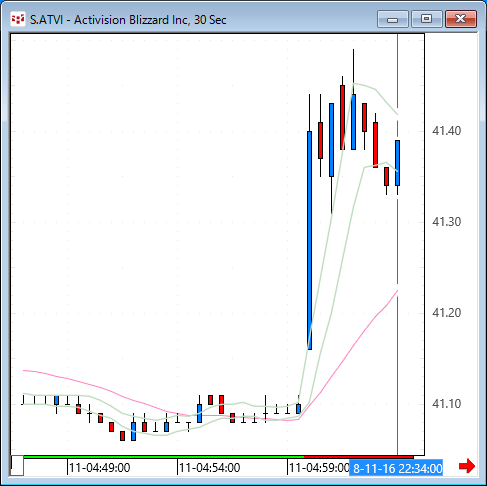The image size is (487, 486).
Task: Click the 41.30 price label
Action: tap(446, 222)
